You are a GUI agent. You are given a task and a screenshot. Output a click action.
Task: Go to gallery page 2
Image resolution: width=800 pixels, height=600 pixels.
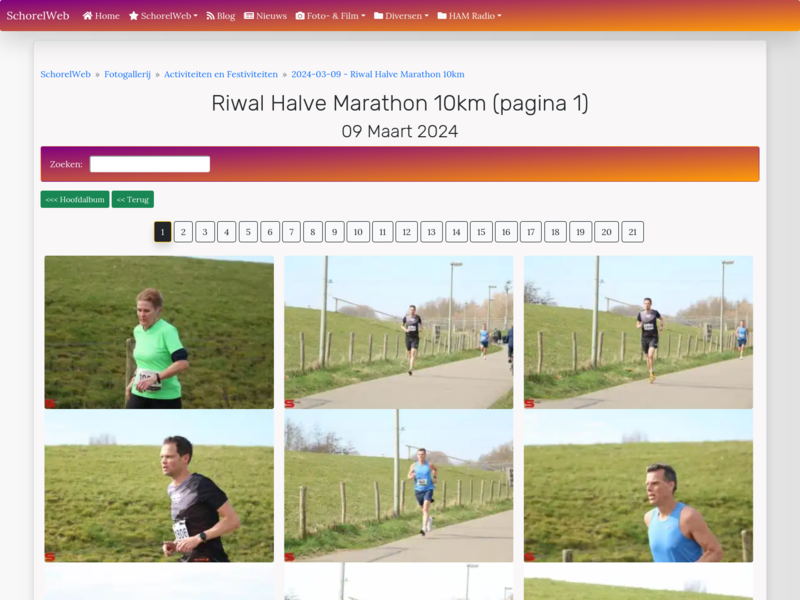pos(183,232)
